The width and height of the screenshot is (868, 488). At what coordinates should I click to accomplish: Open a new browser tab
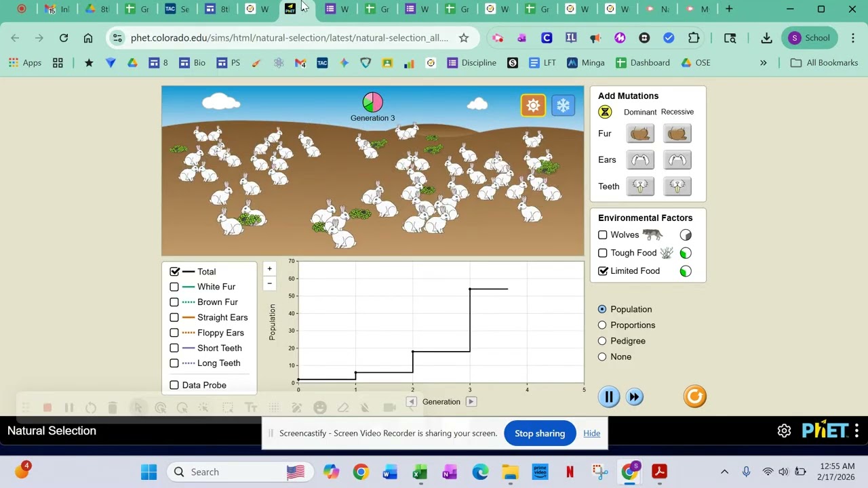pyautogui.click(x=729, y=9)
